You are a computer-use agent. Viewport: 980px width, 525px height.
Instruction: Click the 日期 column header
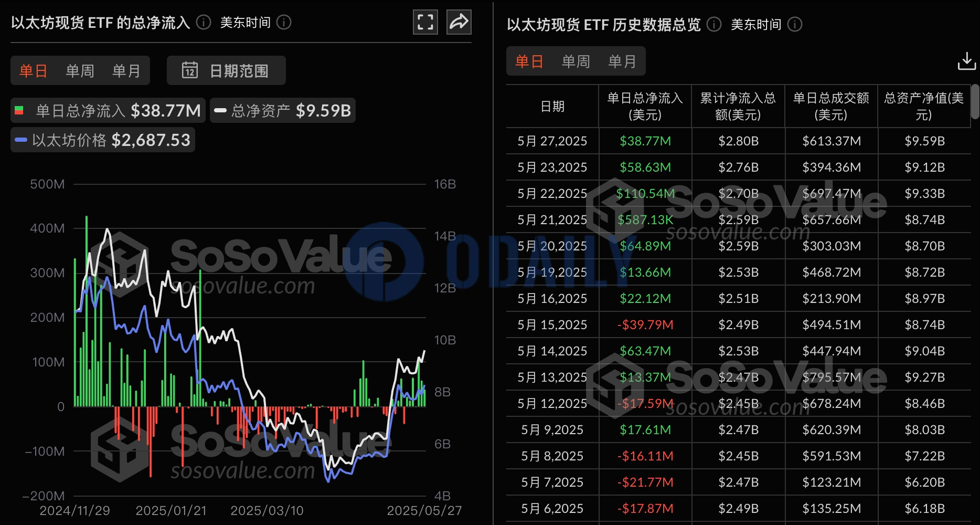pyautogui.click(x=552, y=106)
